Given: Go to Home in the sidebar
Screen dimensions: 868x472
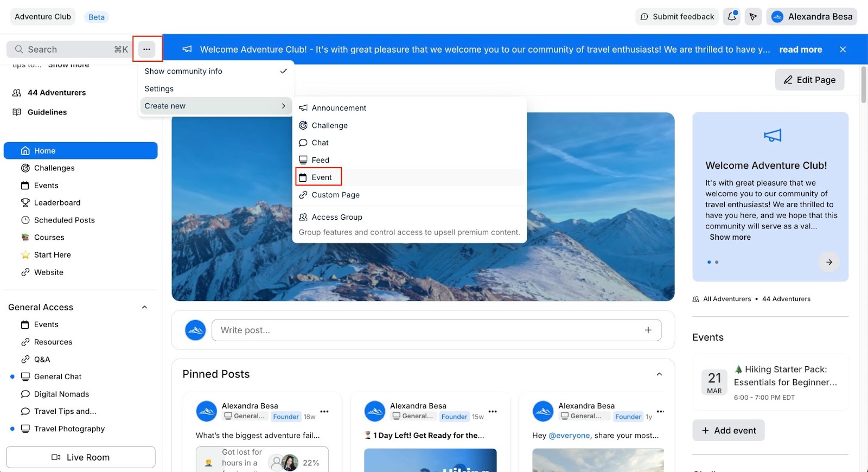Looking at the screenshot, I should pos(80,151).
